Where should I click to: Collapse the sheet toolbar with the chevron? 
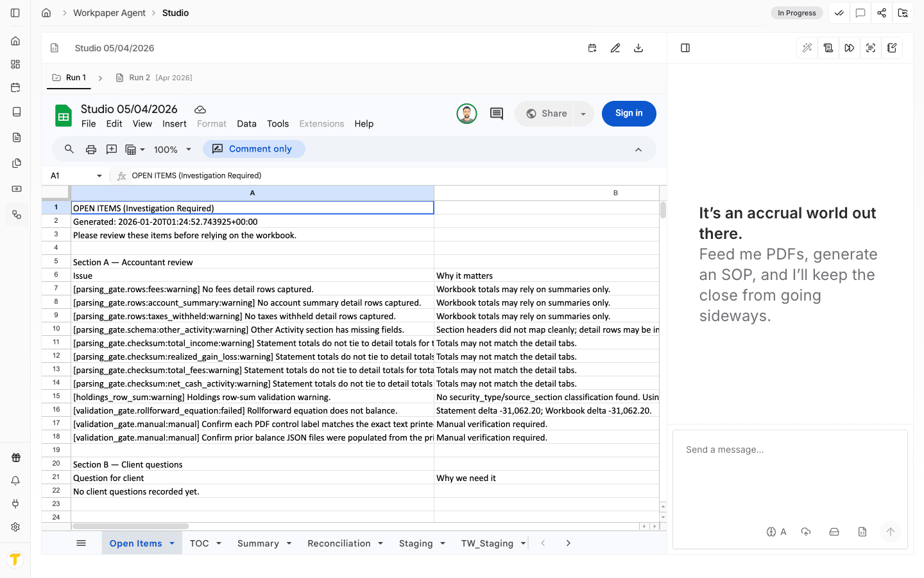[x=638, y=150]
